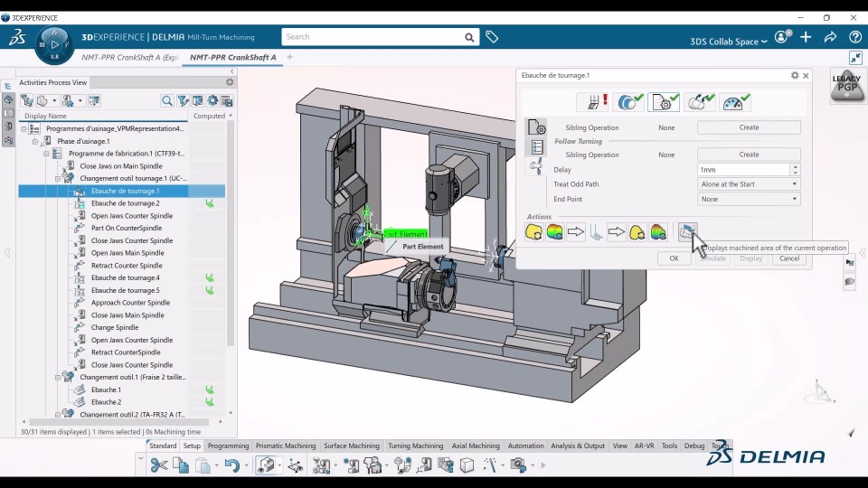868x488 pixels.
Task: Click the copy icon in bottom toolbar
Action: (x=181, y=465)
